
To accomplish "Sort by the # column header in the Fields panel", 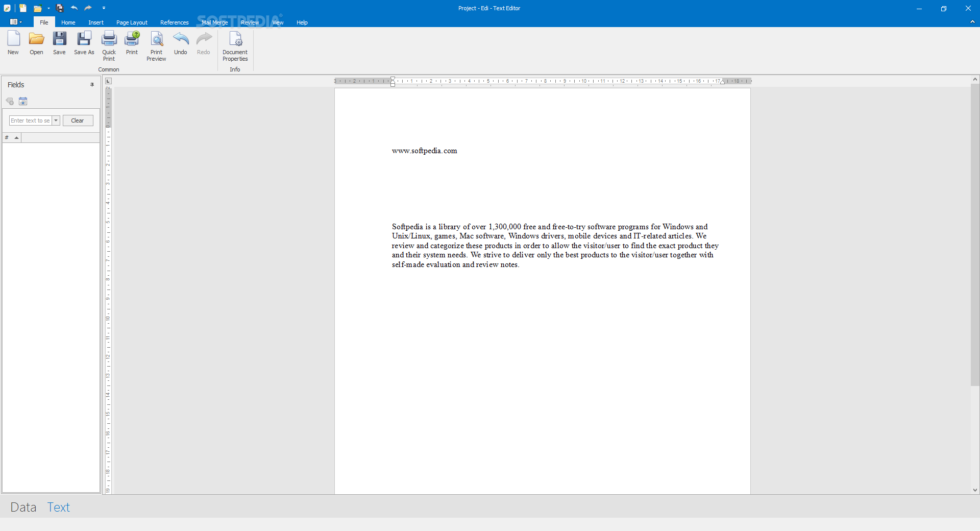I will pos(12,137).
